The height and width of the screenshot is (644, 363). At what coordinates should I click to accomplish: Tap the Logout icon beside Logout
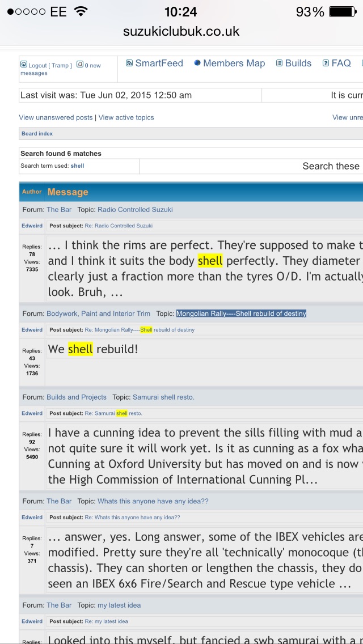click(23, 65)
